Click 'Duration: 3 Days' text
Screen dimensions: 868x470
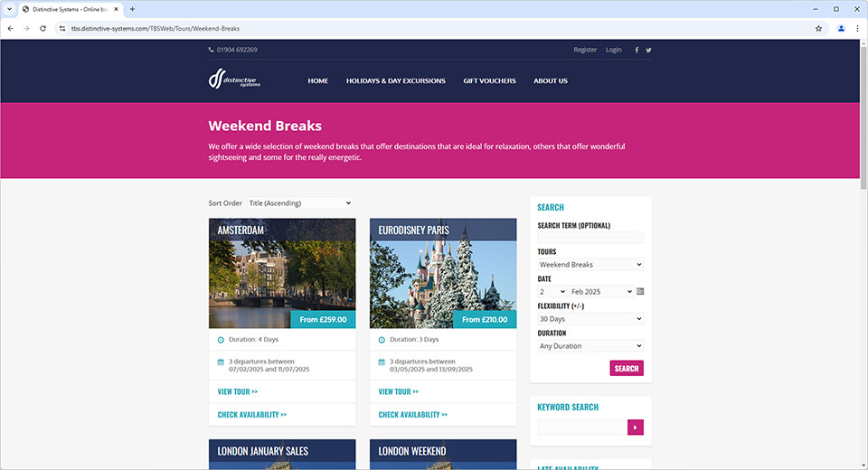(x=414, y=339)
